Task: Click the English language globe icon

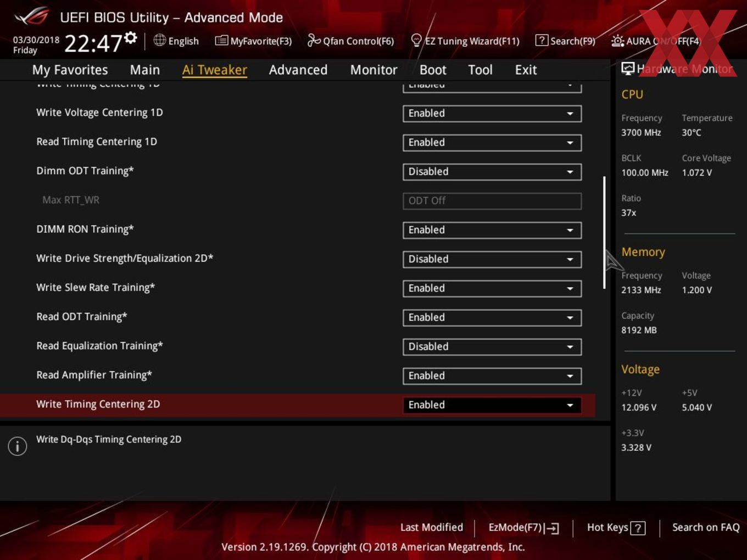Action: [x=159, y=40]
